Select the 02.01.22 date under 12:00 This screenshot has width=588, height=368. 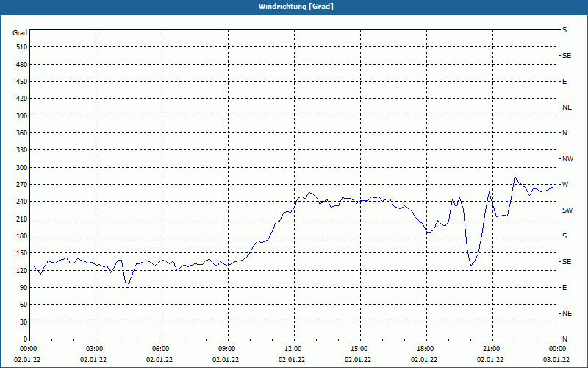tap(292, 360)
